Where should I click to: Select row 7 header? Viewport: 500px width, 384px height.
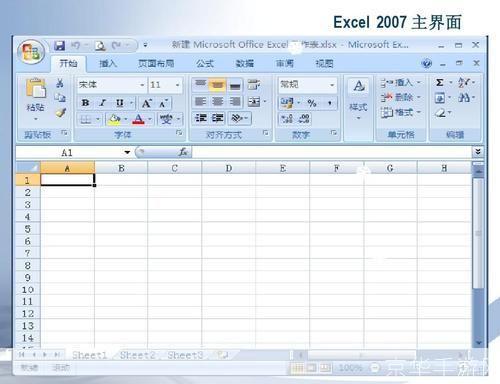pos(28,253)
